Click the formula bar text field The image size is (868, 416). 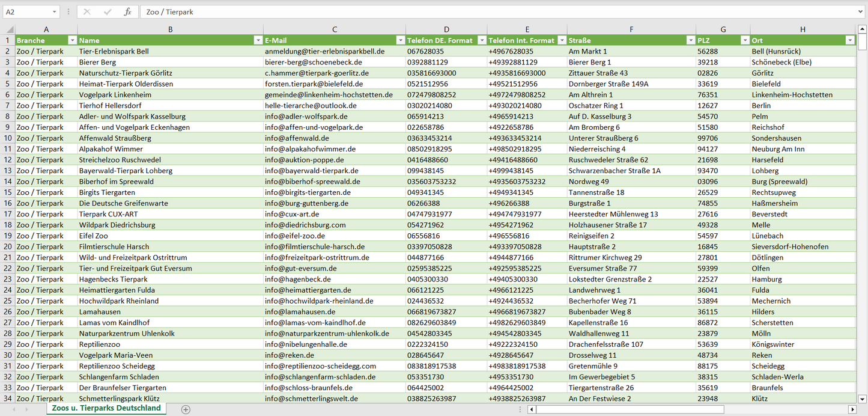(481, 12)
